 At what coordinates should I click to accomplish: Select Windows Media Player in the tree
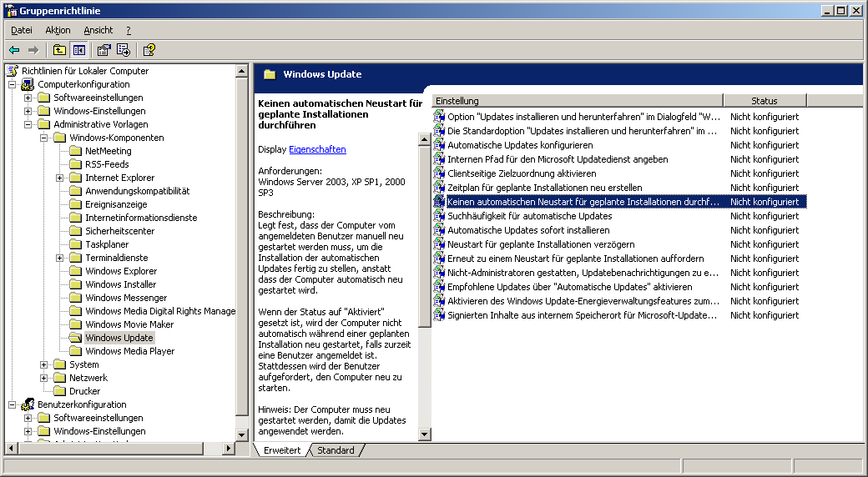click(x=129, y=351)
